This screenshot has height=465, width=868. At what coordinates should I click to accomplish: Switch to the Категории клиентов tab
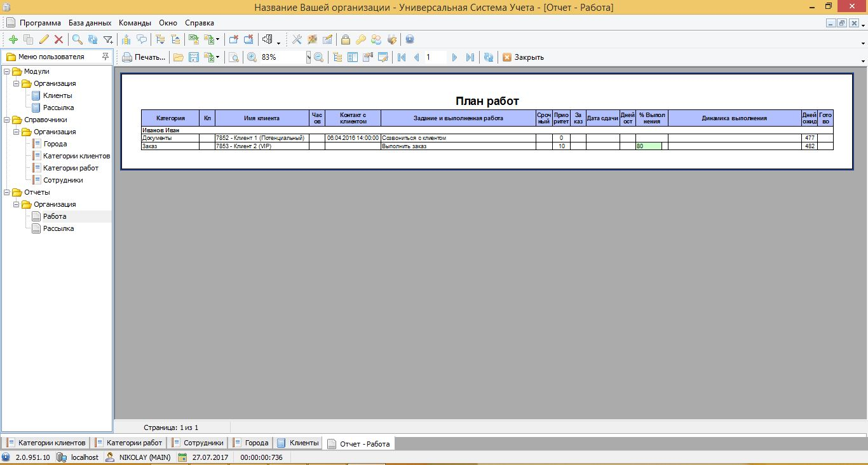tap(45, 443)
